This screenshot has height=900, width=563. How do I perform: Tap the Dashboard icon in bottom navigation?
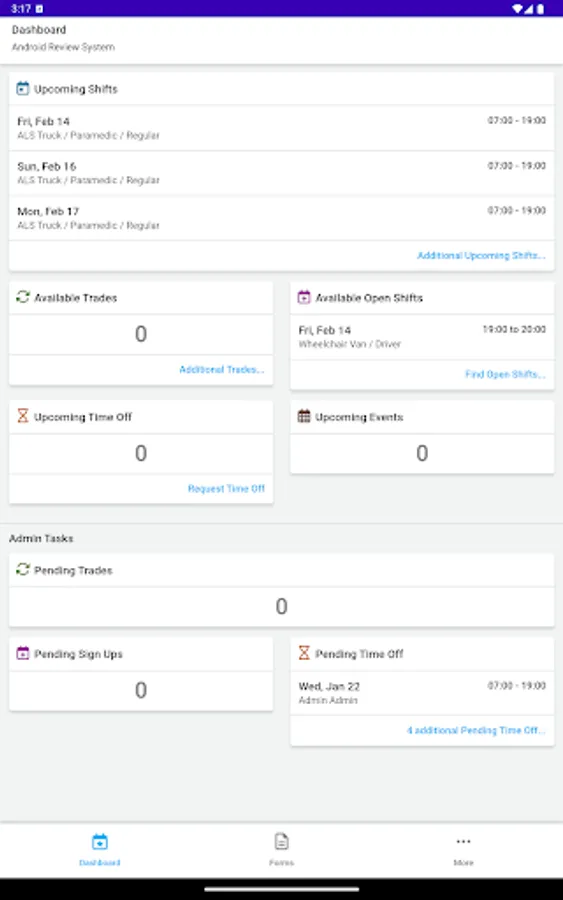[x=100, y=841]
